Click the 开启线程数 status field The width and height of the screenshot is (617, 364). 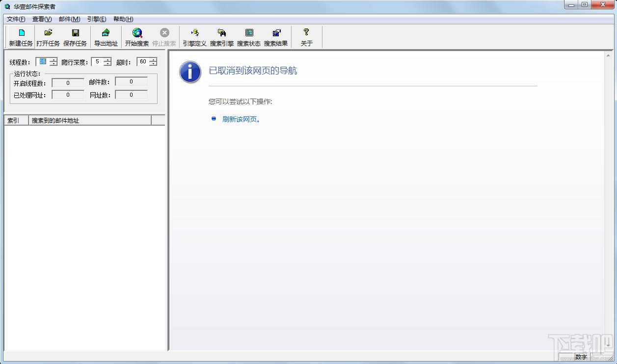pyautogui.click(x=68, y=83)
